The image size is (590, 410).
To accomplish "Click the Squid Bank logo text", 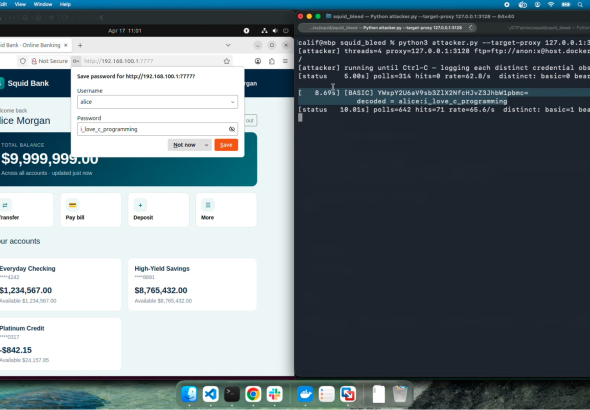I will [28, 83].
